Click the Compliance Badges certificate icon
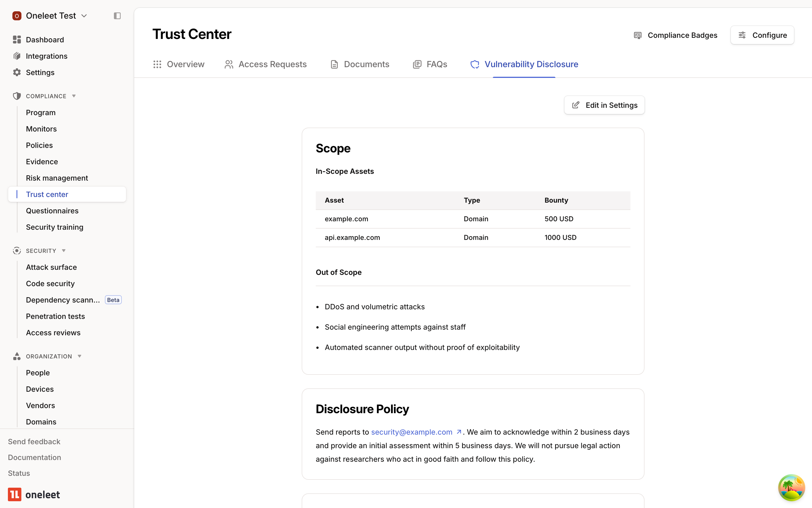Viewport: 812px width, 508px height. tap(637, 35)
